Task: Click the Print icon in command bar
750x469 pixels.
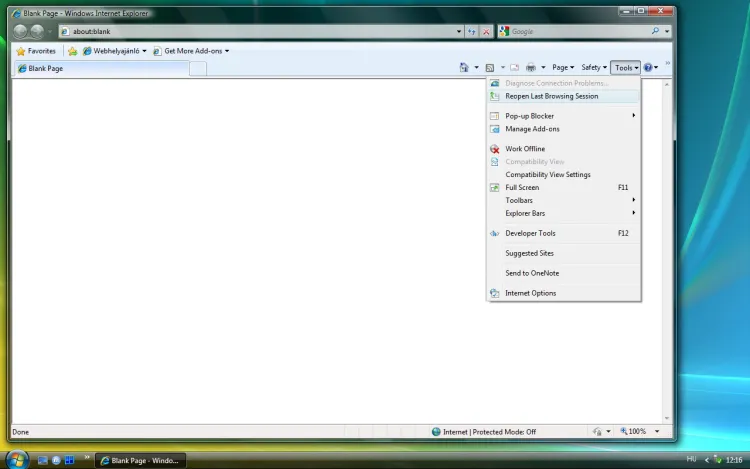Action: (531, 67)
